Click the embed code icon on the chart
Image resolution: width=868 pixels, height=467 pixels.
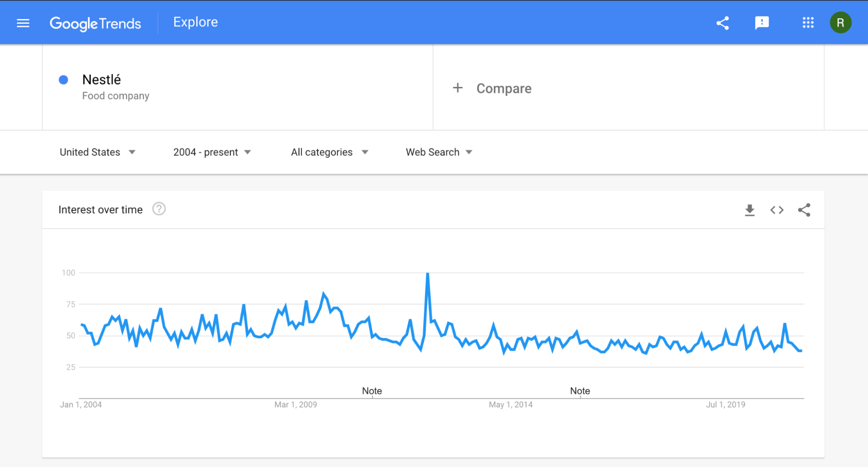tap(777, 210)
